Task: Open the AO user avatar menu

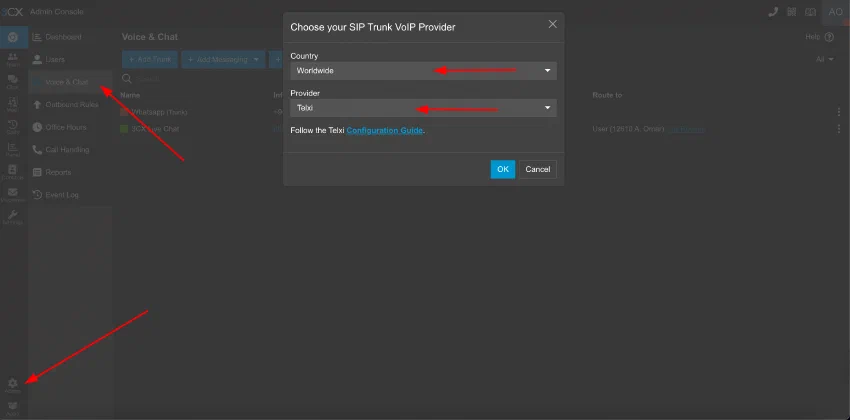Action: [x=835, y=12]
